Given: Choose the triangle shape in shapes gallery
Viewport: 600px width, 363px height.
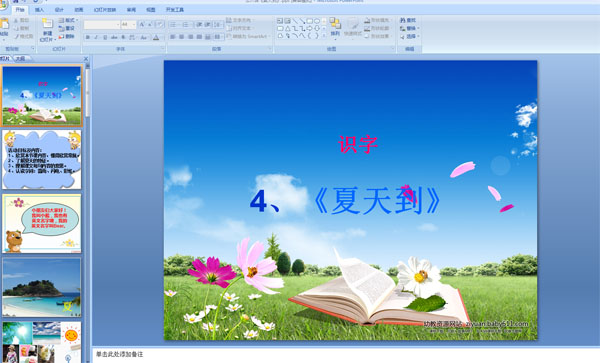Looking at the screenshot, I should click(x=287, y=28).
